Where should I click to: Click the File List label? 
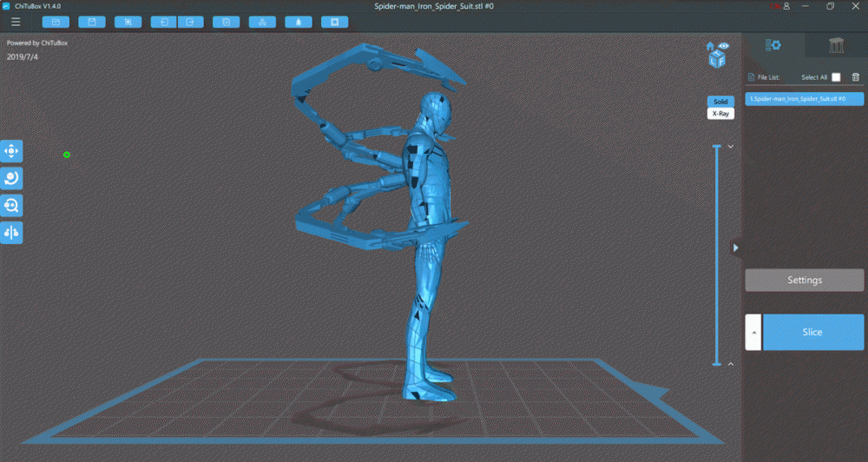click(768, 77)
